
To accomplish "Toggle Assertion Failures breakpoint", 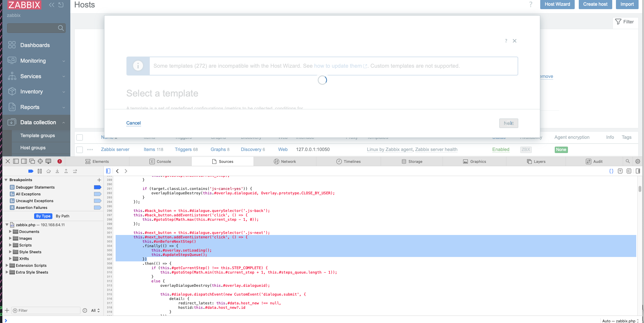I will (x=98, y=208).
